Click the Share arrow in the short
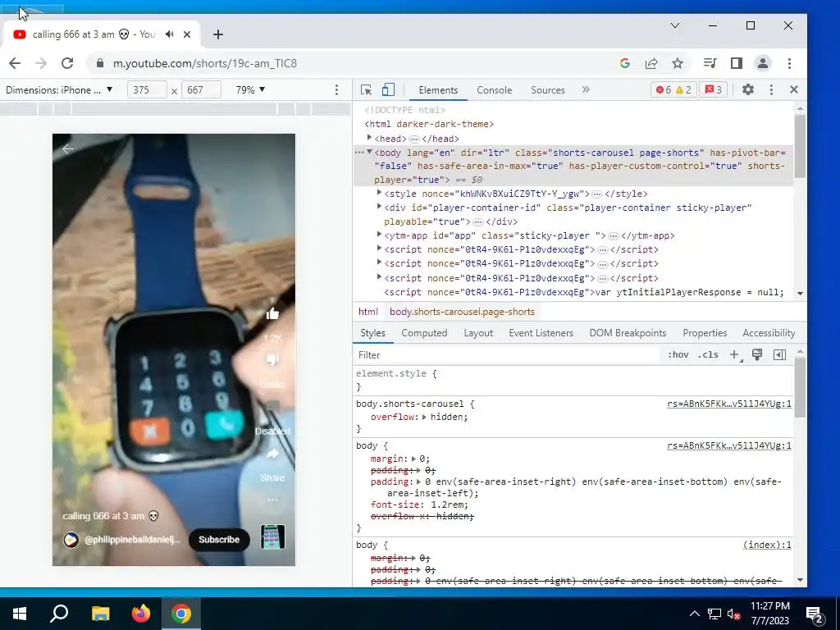Viewport: 840px width, 630px height. (272, 454)
